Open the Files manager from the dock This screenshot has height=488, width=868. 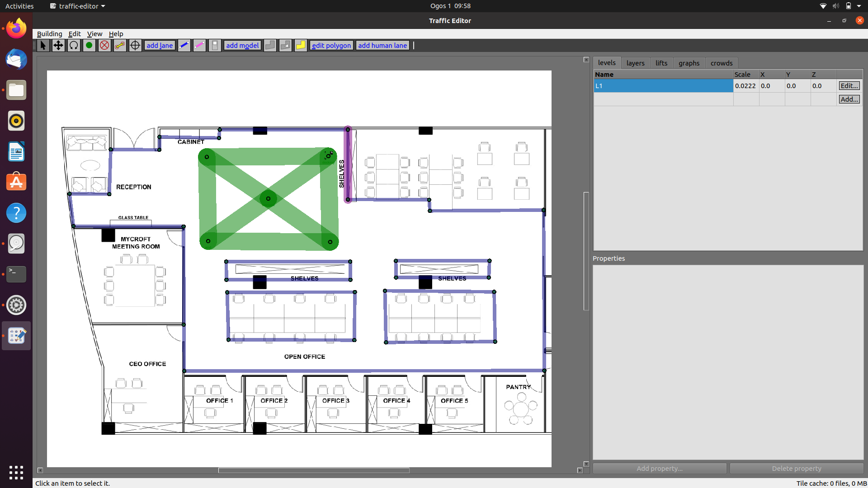coord(16,90)
